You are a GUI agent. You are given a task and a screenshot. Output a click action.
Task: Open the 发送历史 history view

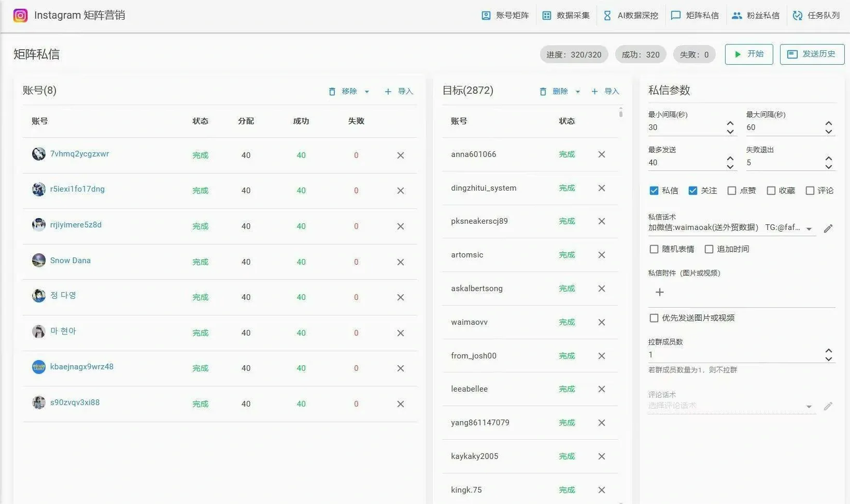(812, 54)
